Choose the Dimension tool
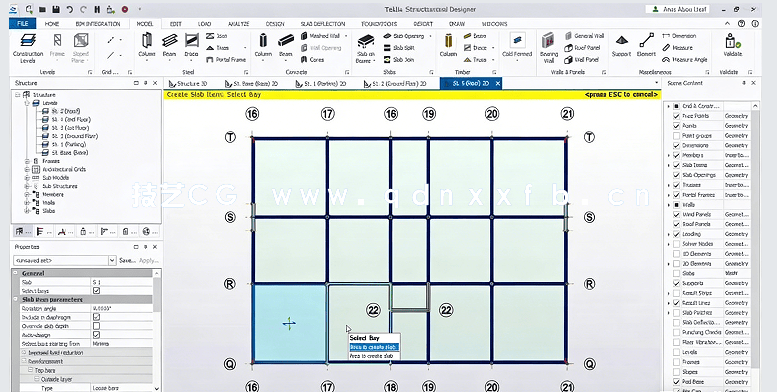The width and height of the screenshot is (777, 392). [x=679, y=36]
